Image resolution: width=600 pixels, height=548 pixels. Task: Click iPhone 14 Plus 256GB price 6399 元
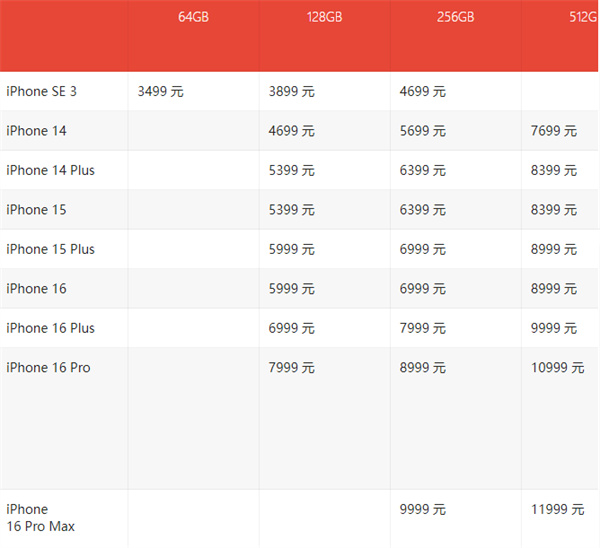coord(423,170)
